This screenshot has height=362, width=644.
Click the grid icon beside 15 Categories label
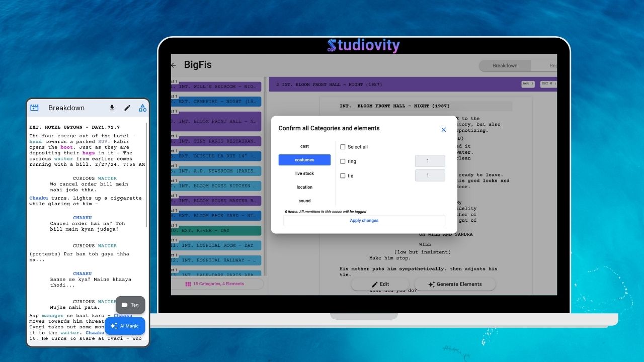[187, 284]
